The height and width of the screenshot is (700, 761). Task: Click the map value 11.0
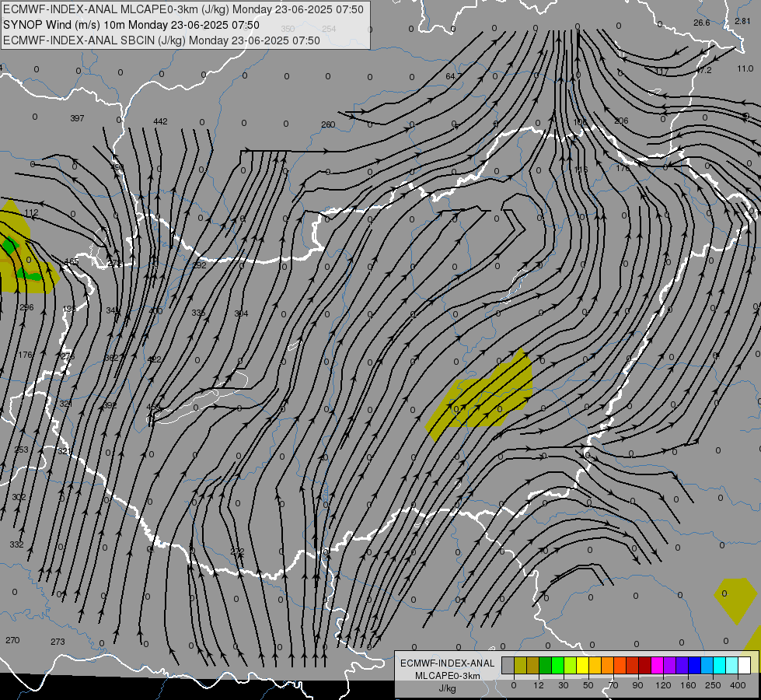pyautogui.click(x=745, y=68)
